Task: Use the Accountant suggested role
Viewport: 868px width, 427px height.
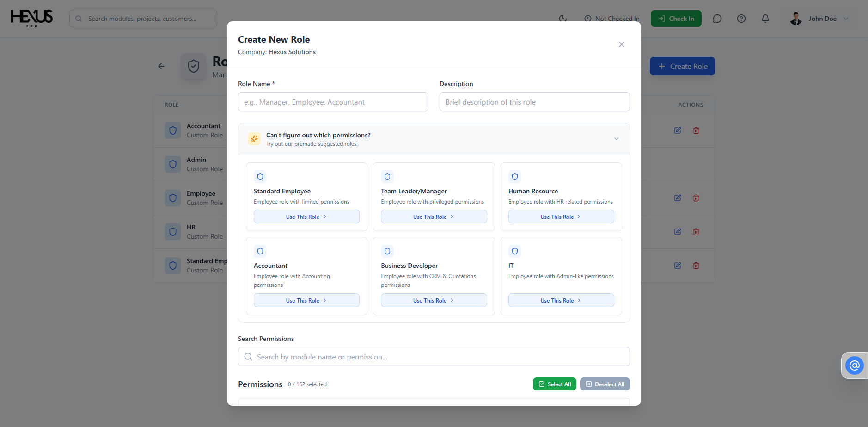Action: click(x=306, y=300)
